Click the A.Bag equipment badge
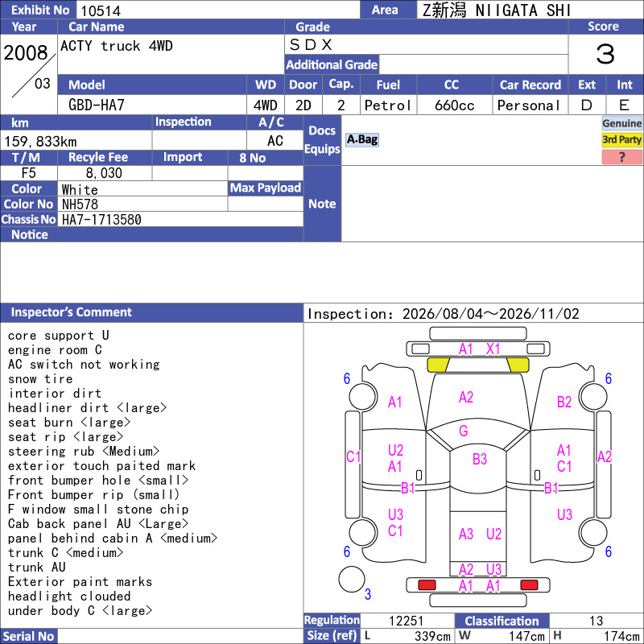The image size is (644, 644). pos(361,139)
